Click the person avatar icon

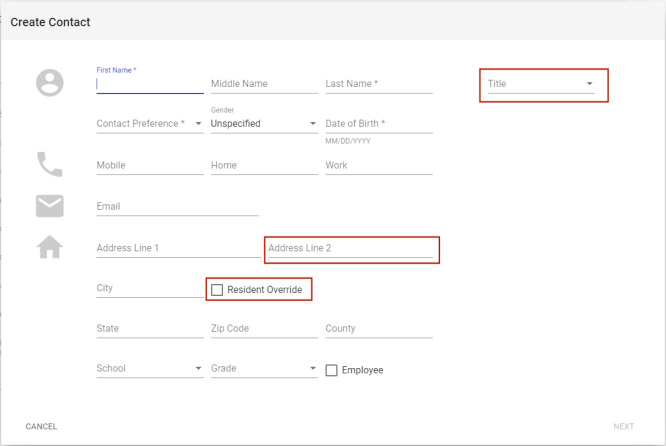49,83
